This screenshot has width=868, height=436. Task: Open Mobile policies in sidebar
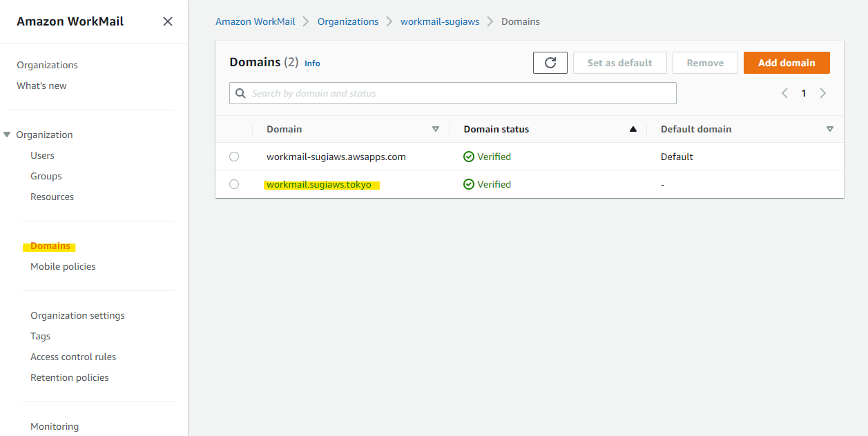pos(63,266)
